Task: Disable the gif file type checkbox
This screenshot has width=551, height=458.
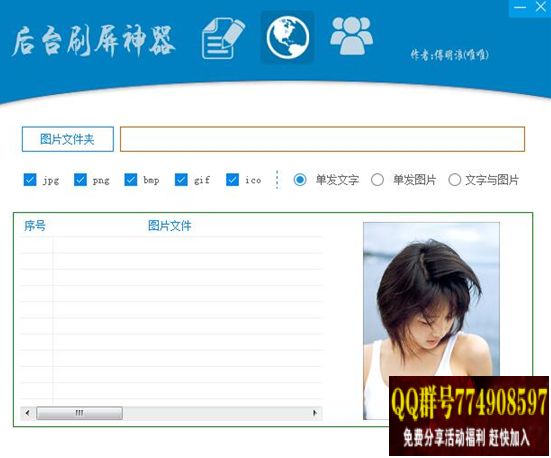Action: coord(181,180)
